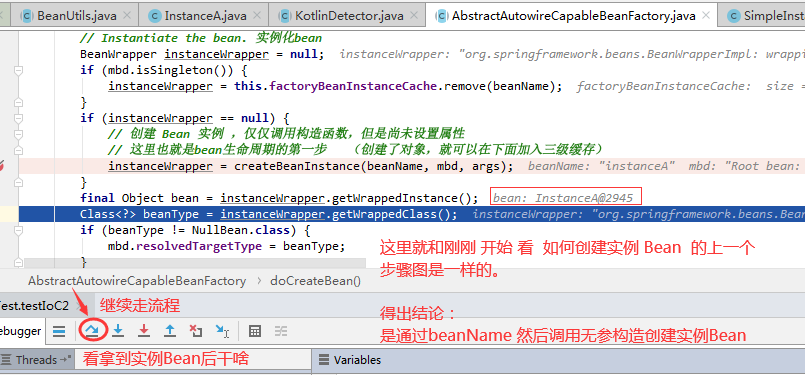The image size is (805, 375).
Task: Click the Step Over debugger icon
Action: 93,331
